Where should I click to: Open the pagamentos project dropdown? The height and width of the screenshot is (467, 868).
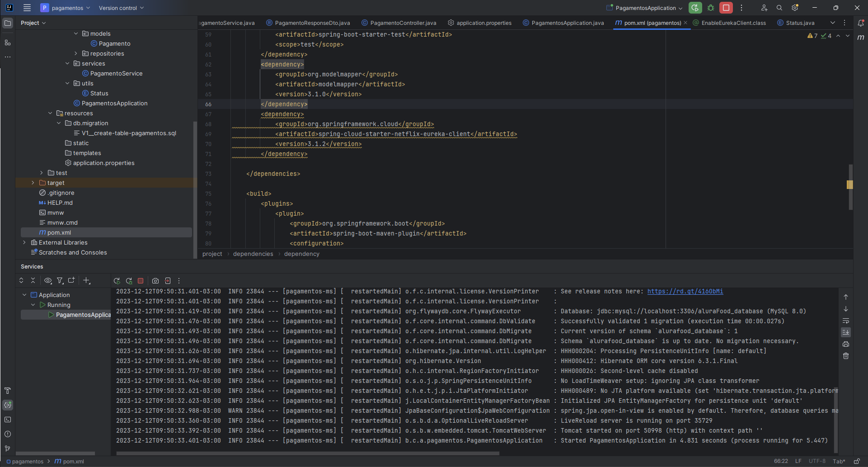pos(66,8)
